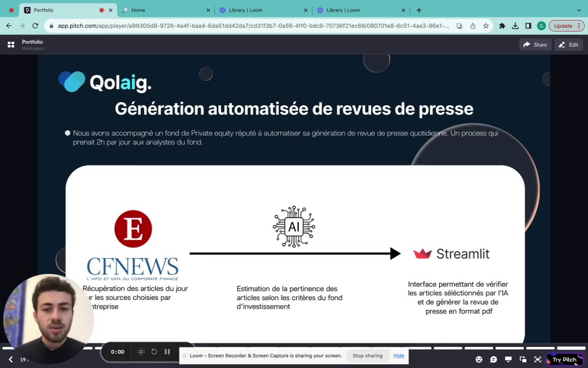Switch to the second Library | Loom tab
The image size is (588, 368).
click(361, 10)
